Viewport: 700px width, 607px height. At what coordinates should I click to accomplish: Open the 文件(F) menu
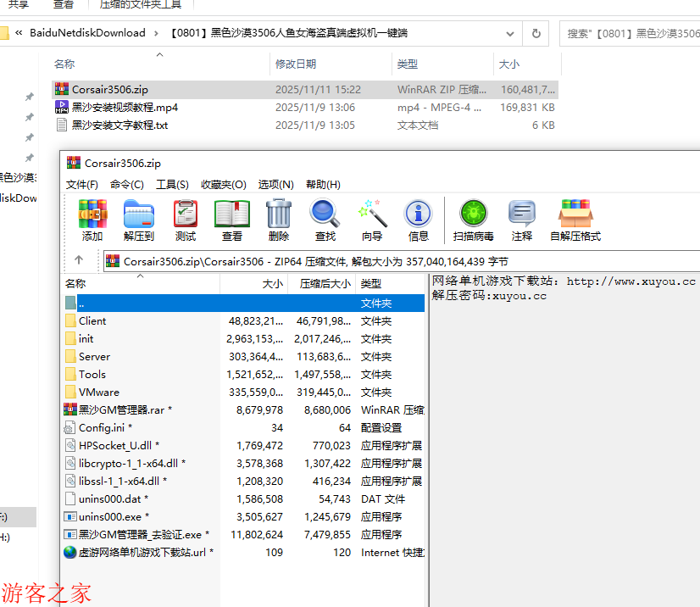pos(82,184)
